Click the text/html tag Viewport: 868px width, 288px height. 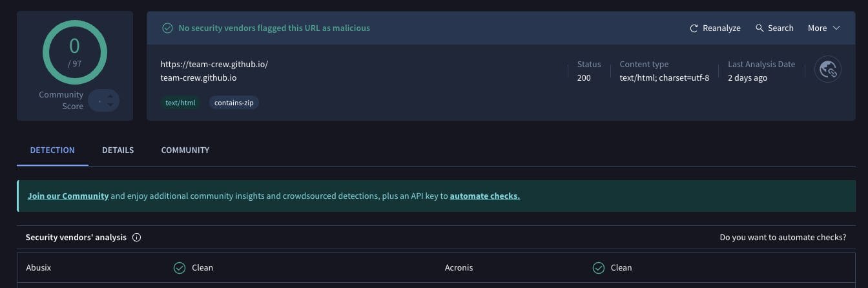[x=180, y=103]
